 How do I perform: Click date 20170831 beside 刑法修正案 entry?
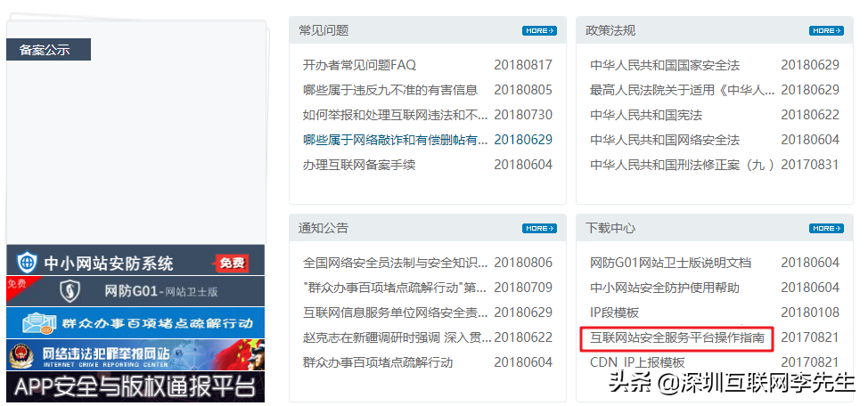click(x=810, y=165)
